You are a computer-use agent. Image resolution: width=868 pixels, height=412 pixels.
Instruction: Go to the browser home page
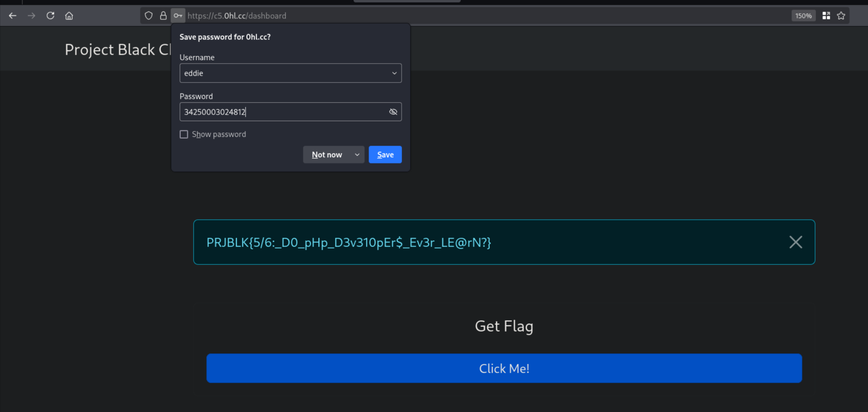(x=69, y=16)
